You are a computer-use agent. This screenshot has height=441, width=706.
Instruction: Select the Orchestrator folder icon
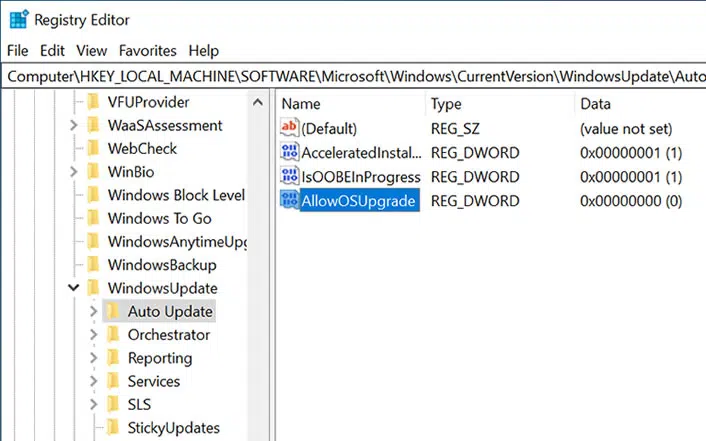pos(113,335)
